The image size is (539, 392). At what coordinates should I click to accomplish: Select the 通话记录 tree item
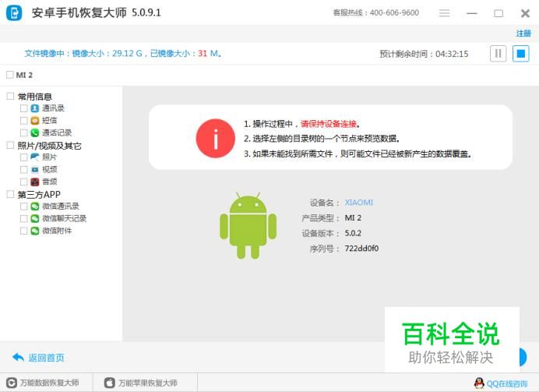tap(57, 132)
